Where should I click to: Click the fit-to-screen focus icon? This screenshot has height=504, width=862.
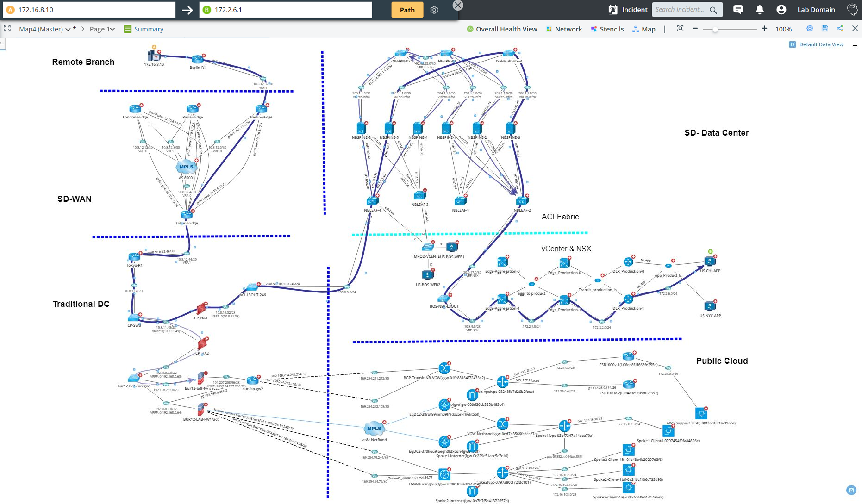(681, 28)
